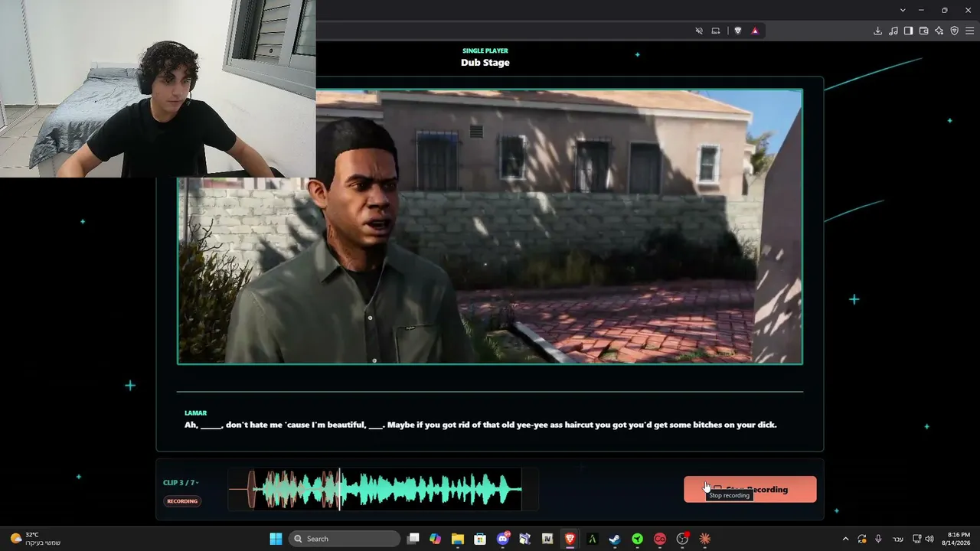
Task: Open the Clip 3 / 7 selector dropdown
Action: [x=181, y=483]
